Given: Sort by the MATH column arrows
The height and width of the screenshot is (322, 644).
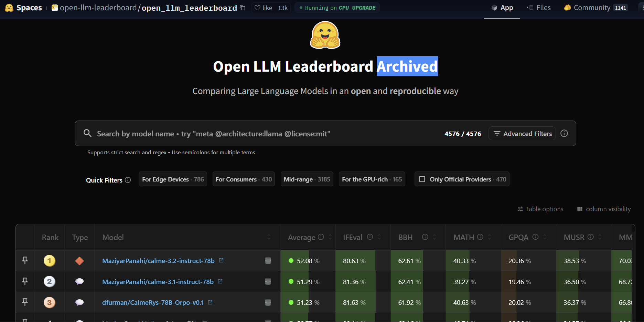Looking at the screenshot, I should tap(490, 237).
